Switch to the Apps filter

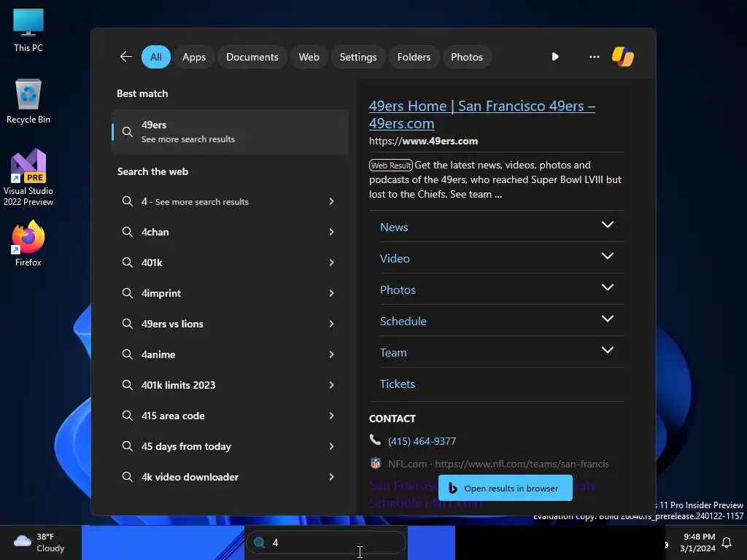click(x=194, y=57)
